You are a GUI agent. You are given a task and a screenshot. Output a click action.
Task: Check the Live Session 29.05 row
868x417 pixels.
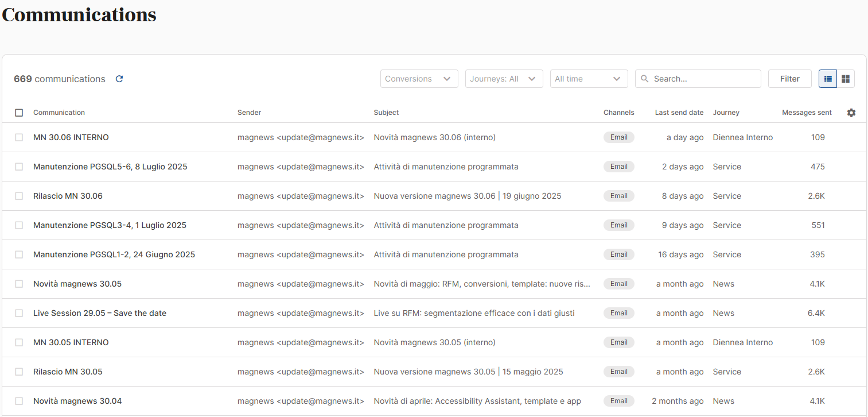point(19,313)
